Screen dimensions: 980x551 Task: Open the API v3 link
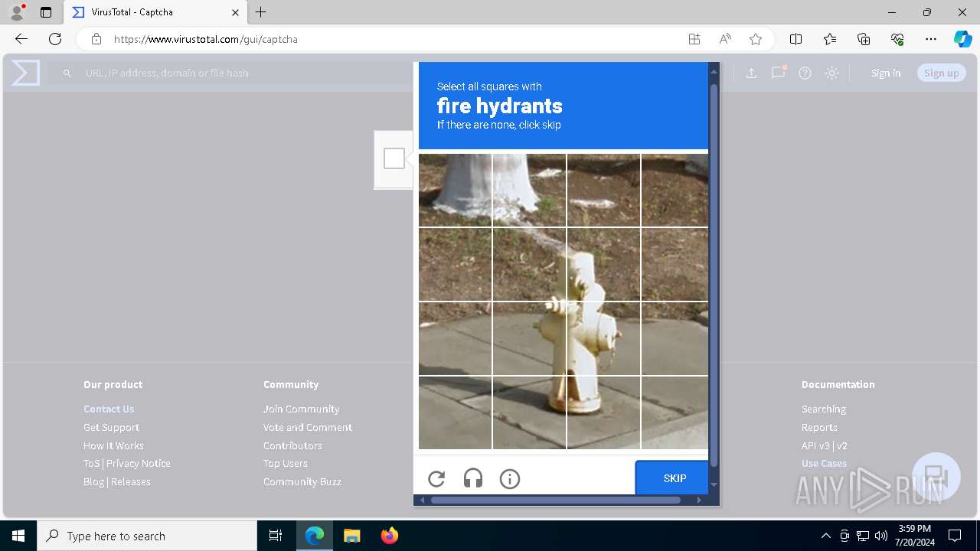point(815,445)
